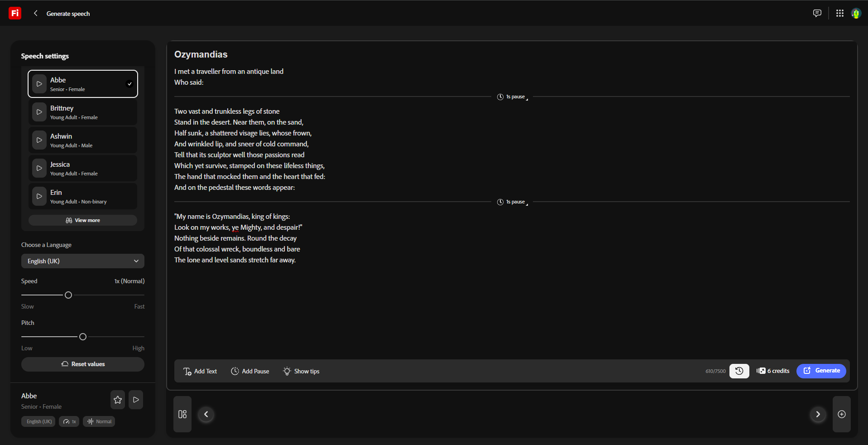
Task: Click Reset values button
Action: point(83,364)
